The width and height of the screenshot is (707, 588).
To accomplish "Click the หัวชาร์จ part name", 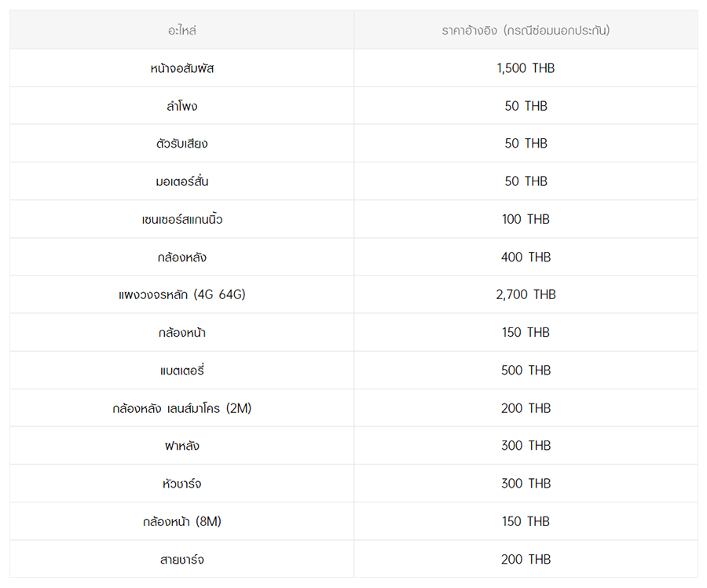I will tap(181, 484).
